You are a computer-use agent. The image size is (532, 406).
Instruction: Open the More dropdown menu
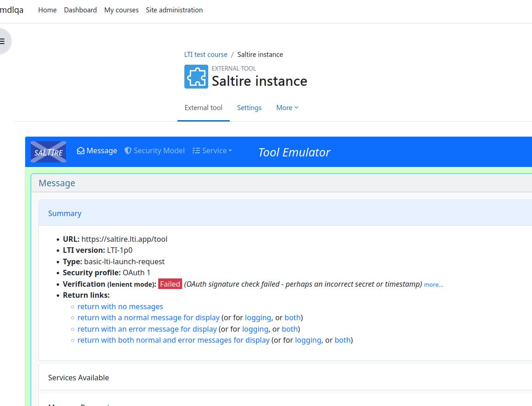(287, 108)
